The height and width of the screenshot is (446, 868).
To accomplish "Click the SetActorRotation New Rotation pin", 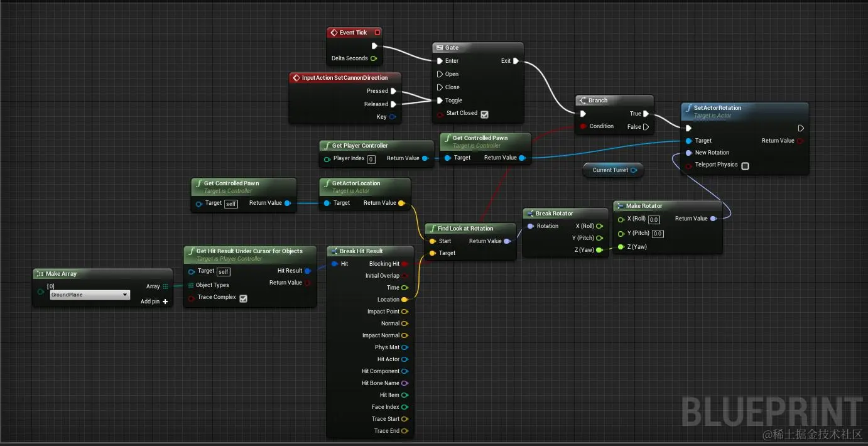I will tap(689, 153).
